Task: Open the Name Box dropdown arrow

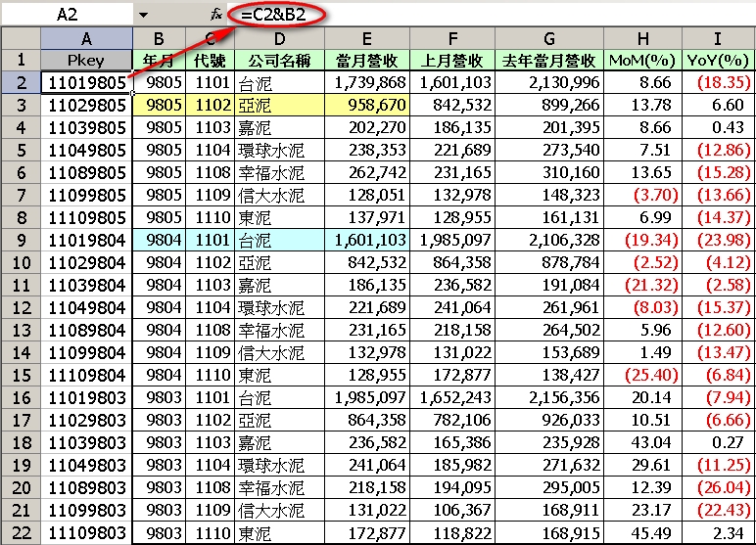Action: 143,15
